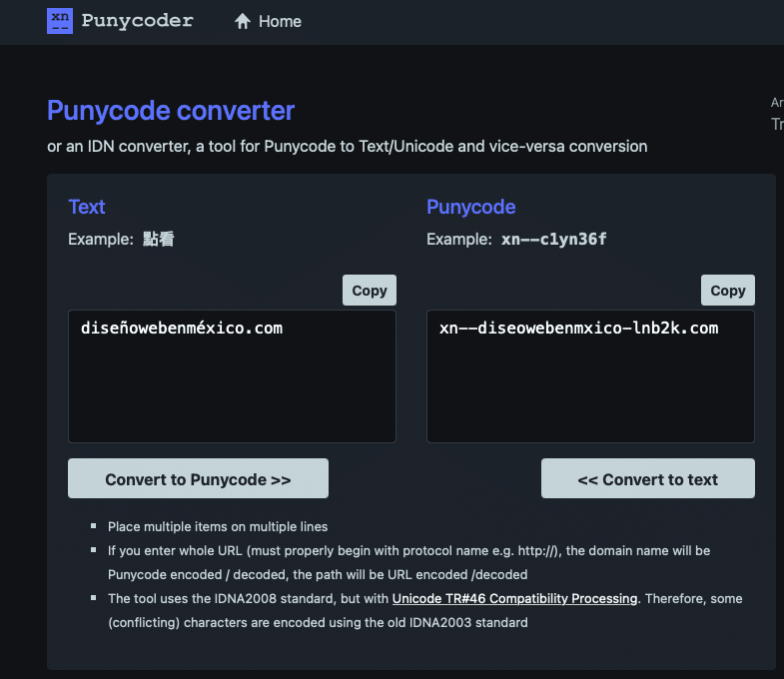Open the Home navigation link
The width and height of the screenshot is (784, 679).
tap(268, 22)
